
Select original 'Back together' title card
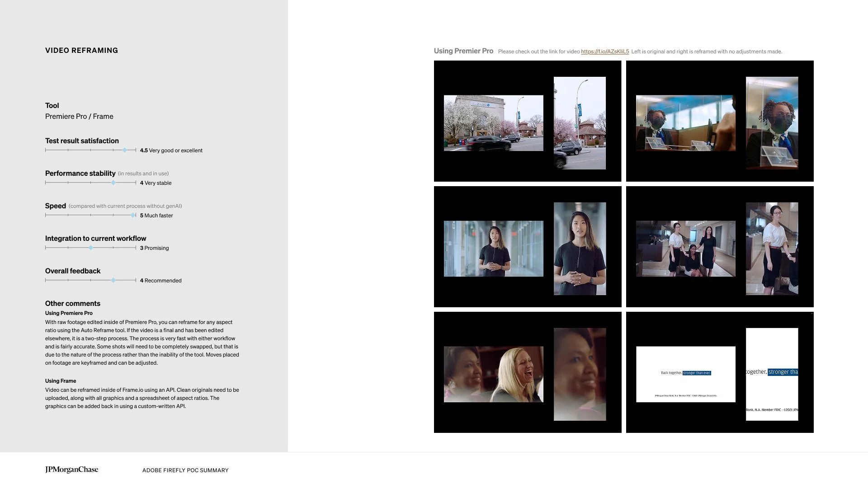click(685, 374)
